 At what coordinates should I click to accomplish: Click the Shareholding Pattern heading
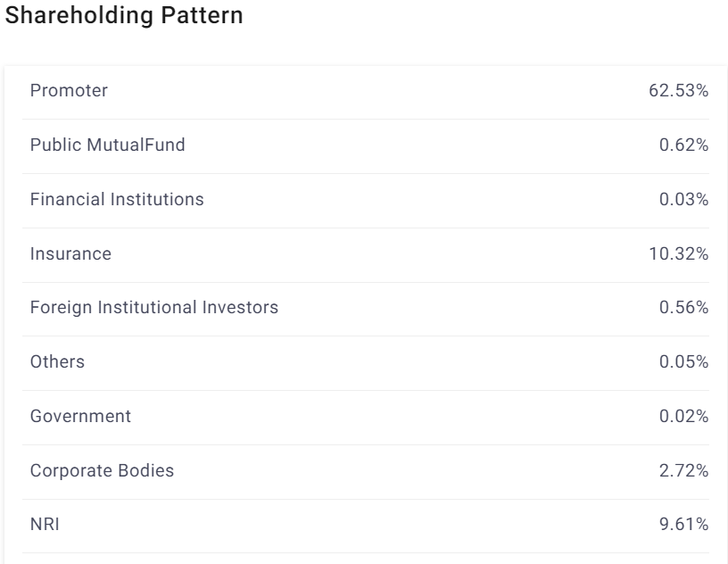(124, 15)
